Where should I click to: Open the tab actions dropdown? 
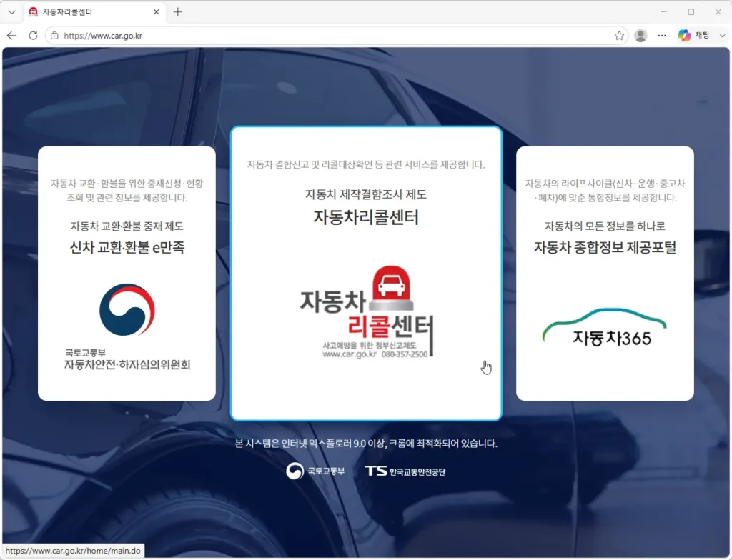(11, 12)
